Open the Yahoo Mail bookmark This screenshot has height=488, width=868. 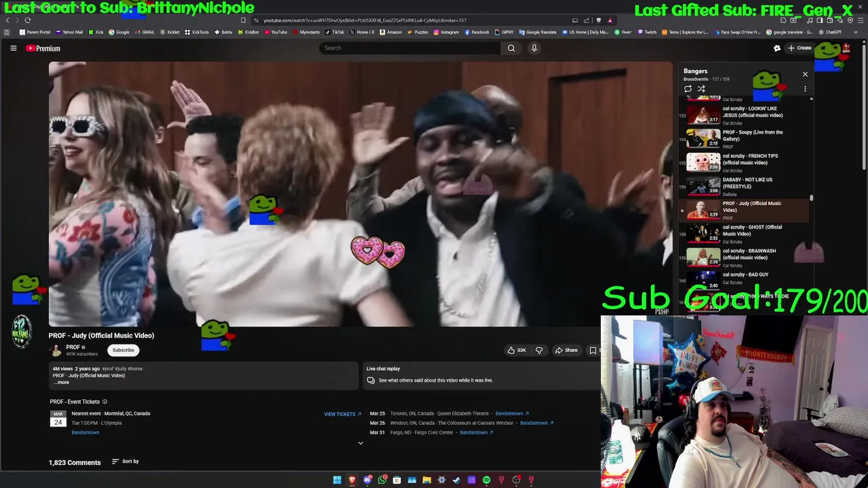coord(69,32)
